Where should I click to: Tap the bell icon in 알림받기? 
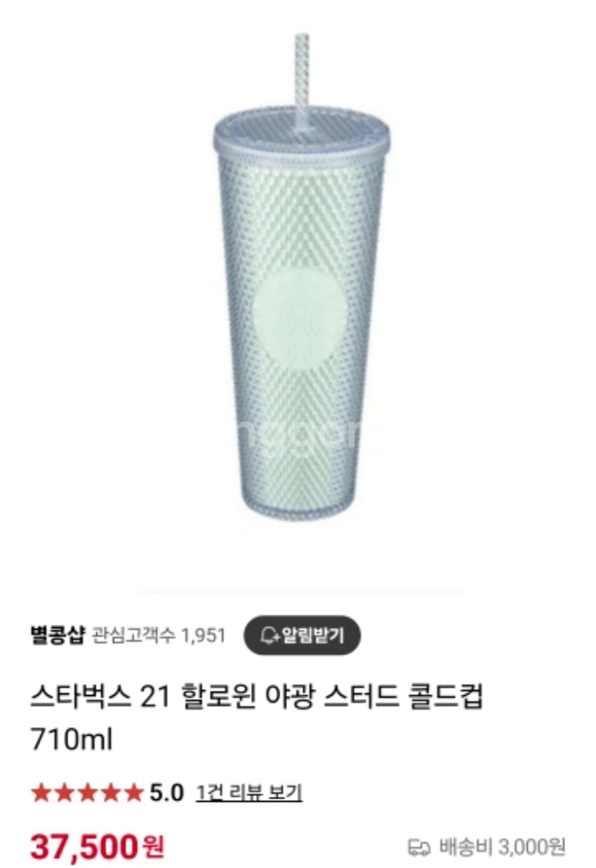coord(270,635)
